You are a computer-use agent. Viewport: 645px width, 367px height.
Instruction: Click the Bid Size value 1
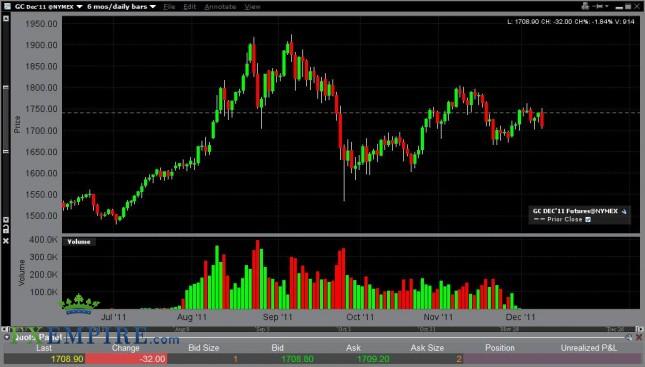(x=235, y=360)
